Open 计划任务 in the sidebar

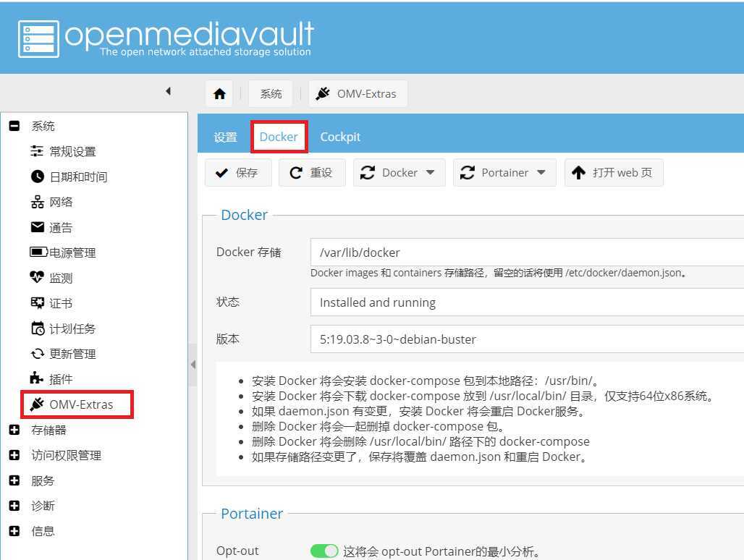(72, 328)
